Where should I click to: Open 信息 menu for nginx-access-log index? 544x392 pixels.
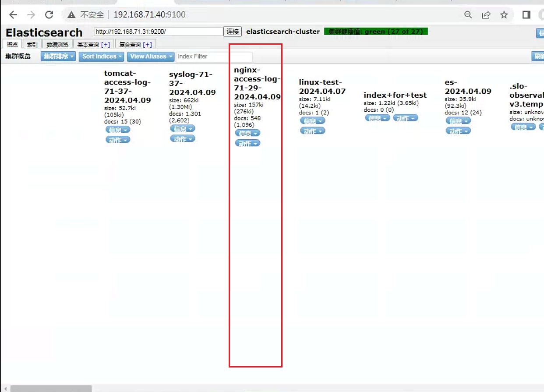247,133
